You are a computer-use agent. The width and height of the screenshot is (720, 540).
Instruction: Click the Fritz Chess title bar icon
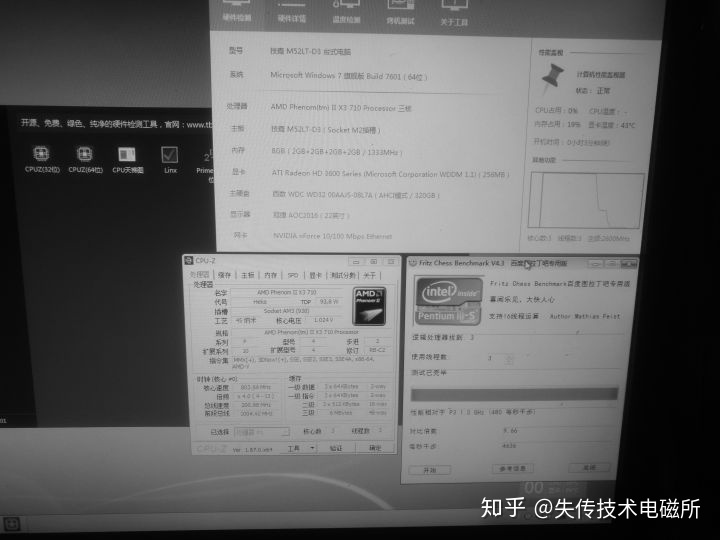click(x=413, y=263)
